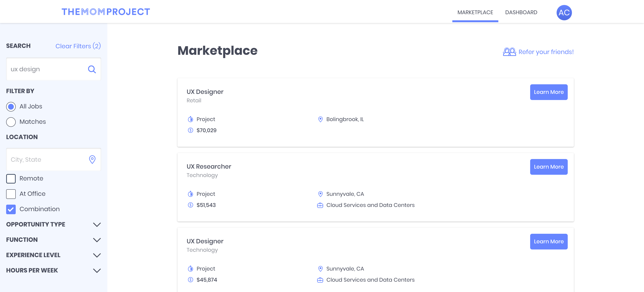
Task: Expand the Function filter section
Action: point(97,240)
